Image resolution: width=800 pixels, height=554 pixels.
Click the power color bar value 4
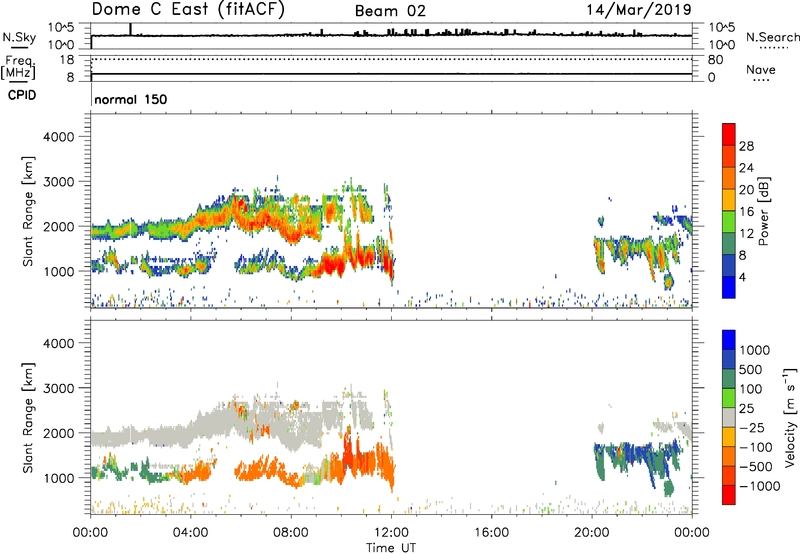coord(742,277)
